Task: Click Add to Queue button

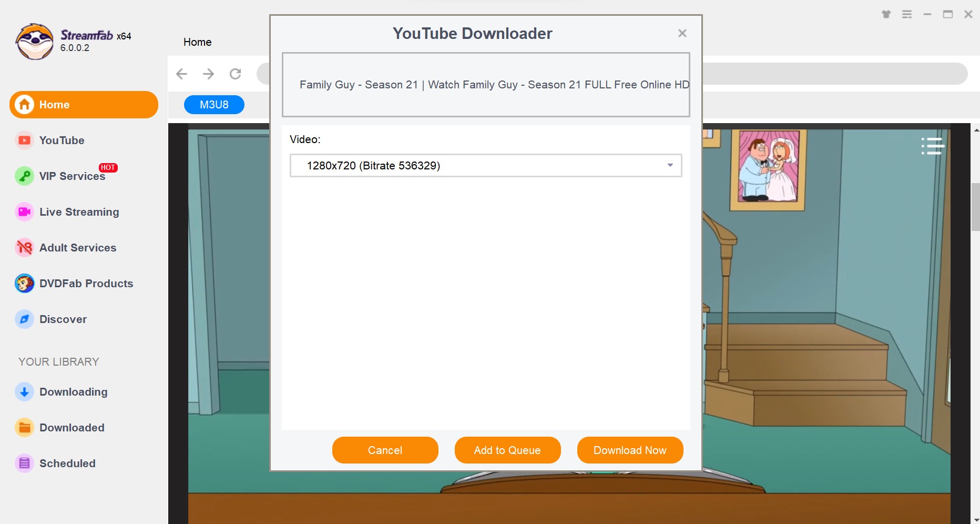Action: (508, 450)
